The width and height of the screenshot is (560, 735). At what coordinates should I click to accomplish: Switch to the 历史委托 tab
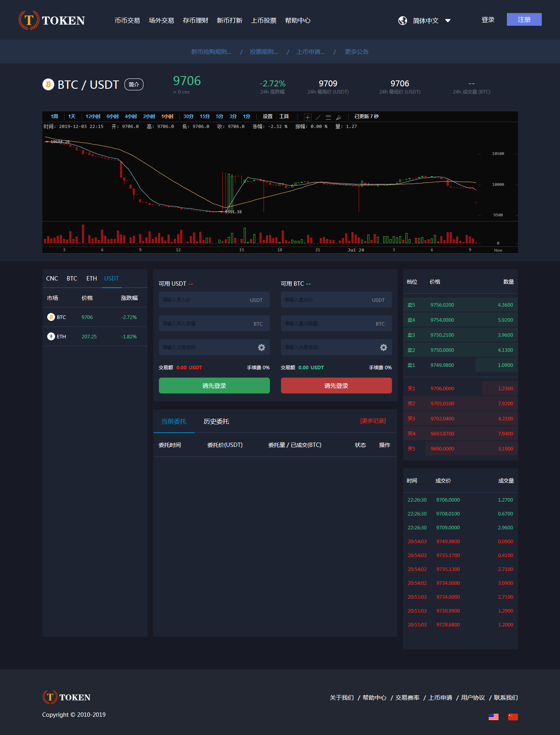[216, 421]
